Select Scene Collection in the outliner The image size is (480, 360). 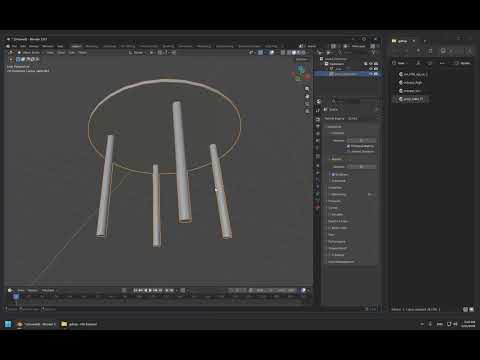[x=336, y=59]
